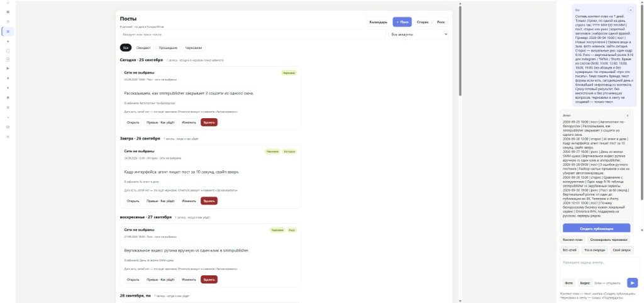Viewport: 644px width, 303px height.
Task: Click the posts list vertical scrollbar
Action: [x=460, y=52]
